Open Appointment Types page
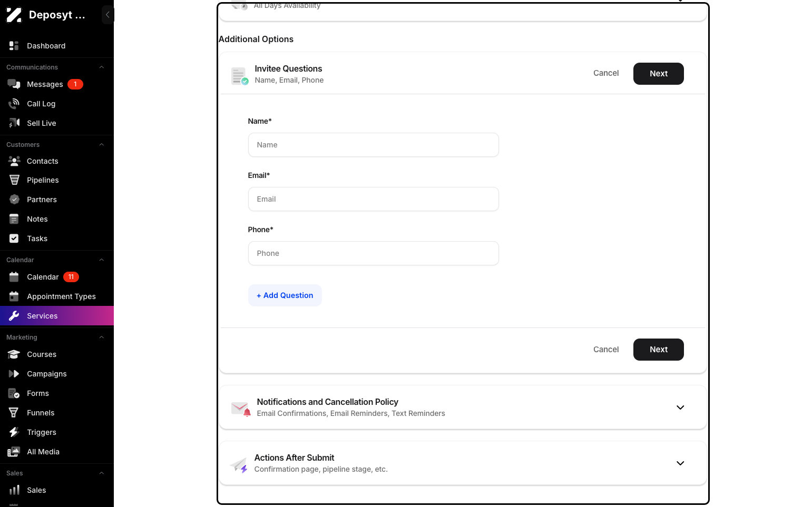Image resolution: width=812 pixels, height=507 pixels. pyautogui.click(x=57, y=296)
